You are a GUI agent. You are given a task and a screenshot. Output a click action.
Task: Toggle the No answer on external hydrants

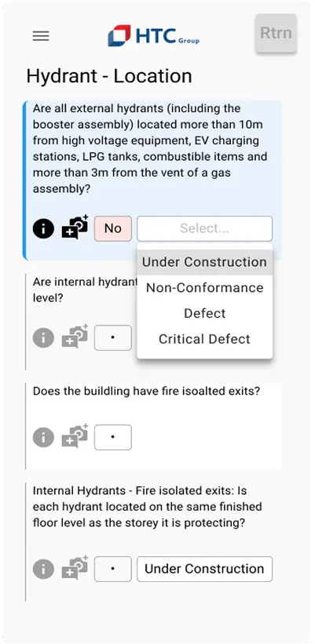coord(113,228)
